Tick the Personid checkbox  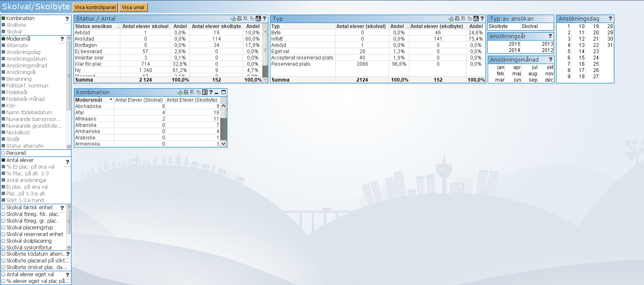tap(3, 153)
